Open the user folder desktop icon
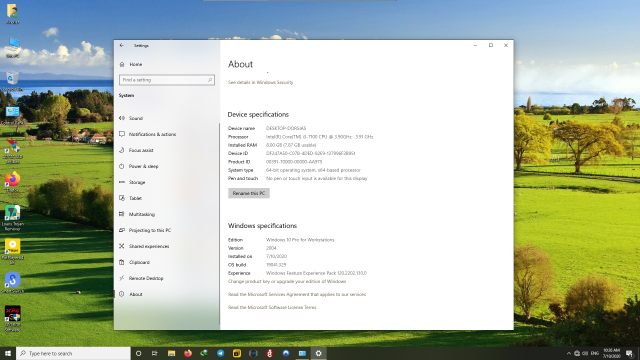Viewport: 640px width, 360px height. [12, 13]
